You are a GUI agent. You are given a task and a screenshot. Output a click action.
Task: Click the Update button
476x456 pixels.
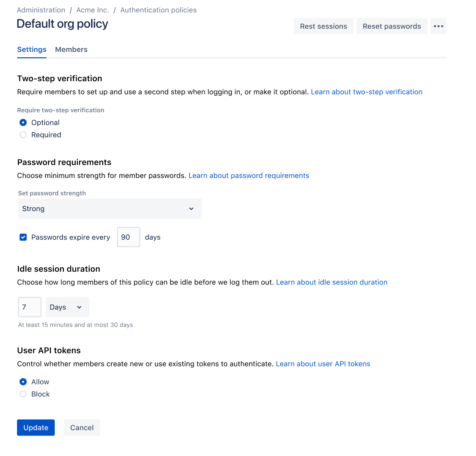[x=36, y=427]
